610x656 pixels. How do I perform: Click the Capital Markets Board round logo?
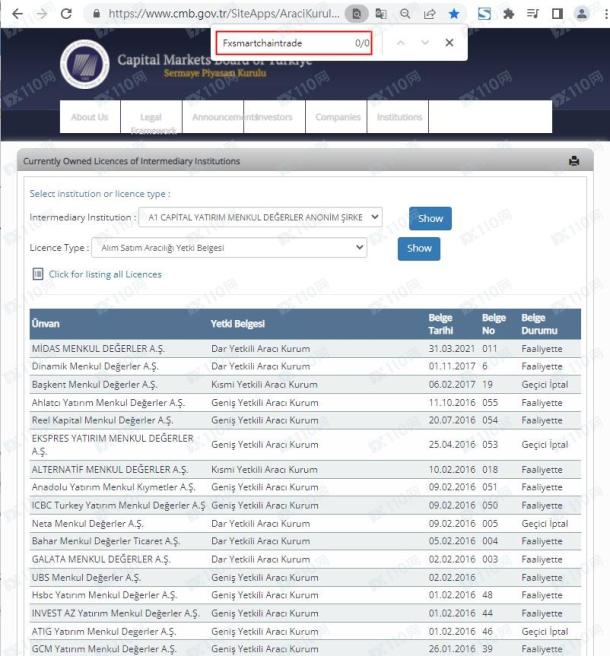[85, 64]
